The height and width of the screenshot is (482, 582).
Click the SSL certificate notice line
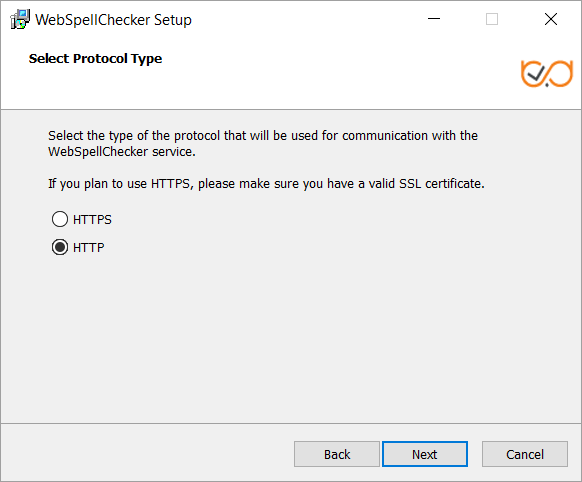tap(267, 184)
